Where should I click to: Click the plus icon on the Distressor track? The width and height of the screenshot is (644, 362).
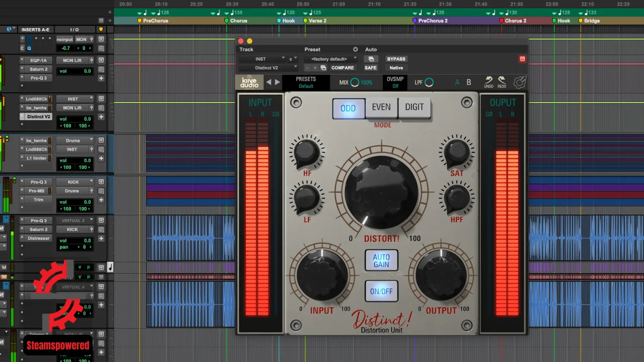coord(101,238)
